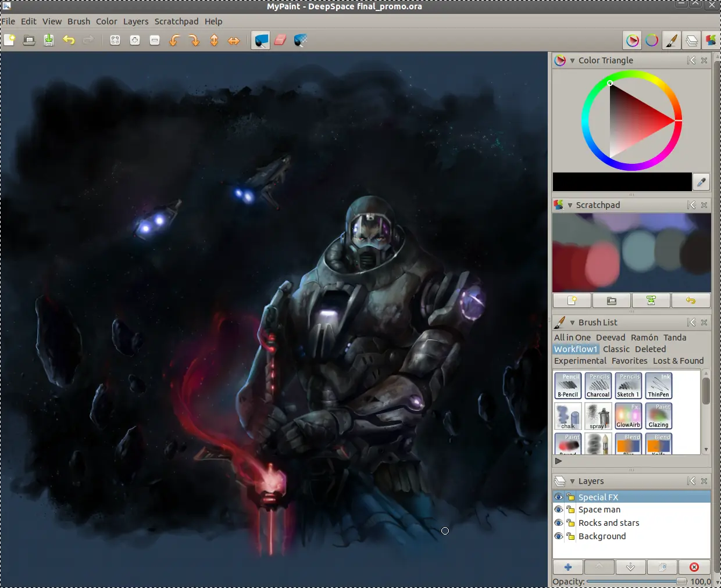Collapse the Scratchpad panel
This screenshot has height=588, width=721.
[570, 205]
